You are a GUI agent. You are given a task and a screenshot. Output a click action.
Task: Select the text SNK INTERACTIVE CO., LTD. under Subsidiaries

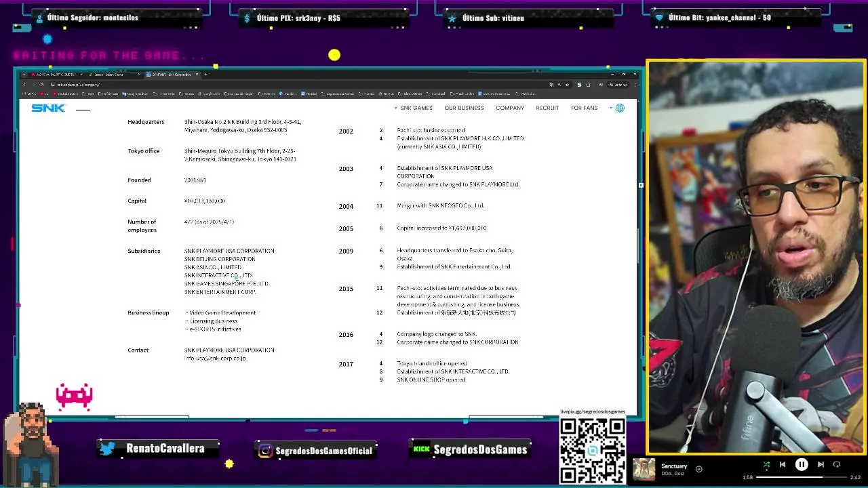point(218,275)
